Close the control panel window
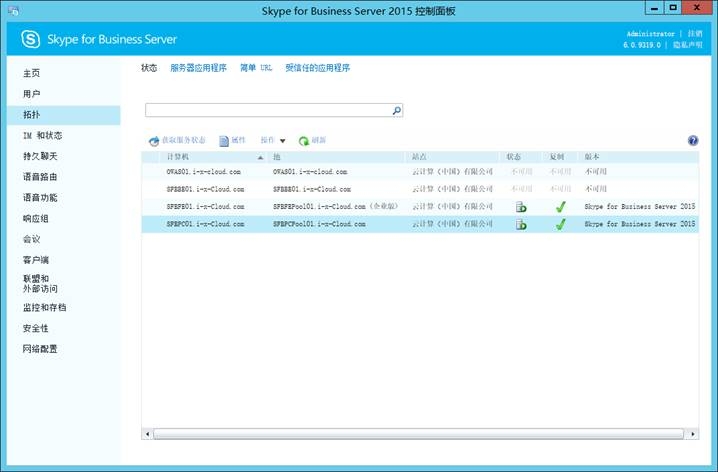Image resolution: width=718 pixels, height=472 pixels. 697,8
